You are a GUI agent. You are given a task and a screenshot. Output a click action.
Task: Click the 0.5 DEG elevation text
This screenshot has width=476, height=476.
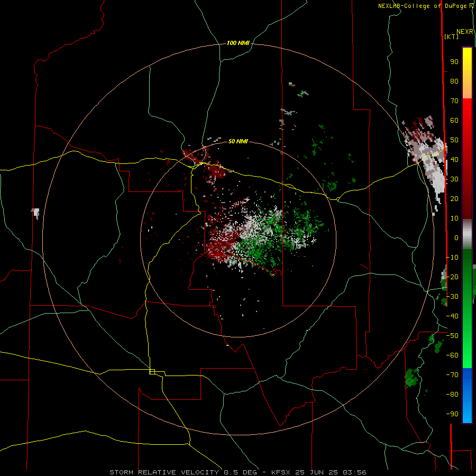click(241, 472)
